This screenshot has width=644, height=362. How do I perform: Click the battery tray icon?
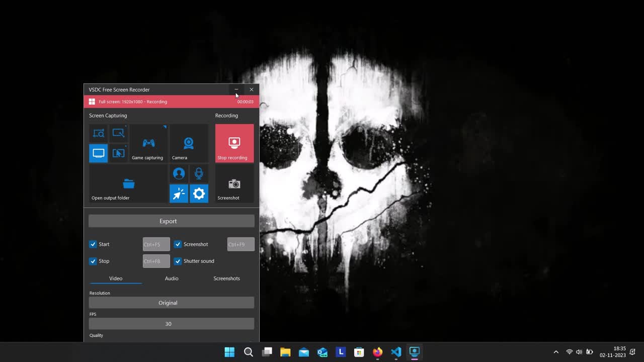click(x=590, y=352)
